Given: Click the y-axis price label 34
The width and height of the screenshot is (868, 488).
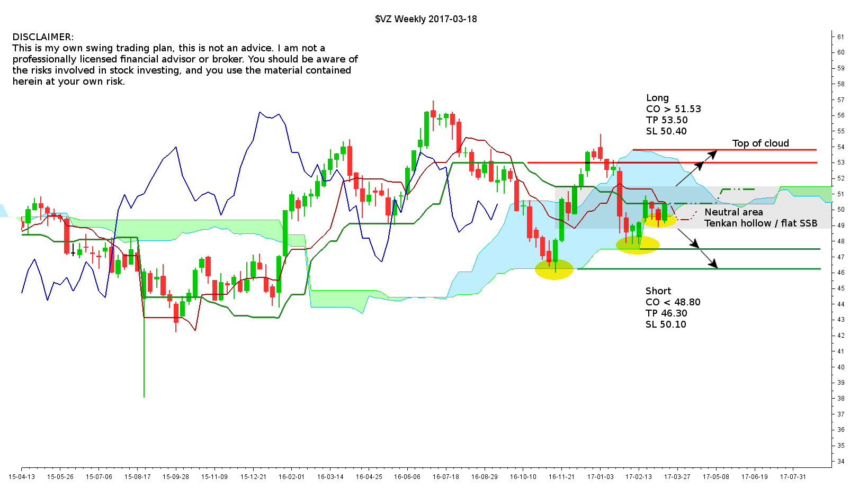Looking at the screenshot, I should point(841,462).
